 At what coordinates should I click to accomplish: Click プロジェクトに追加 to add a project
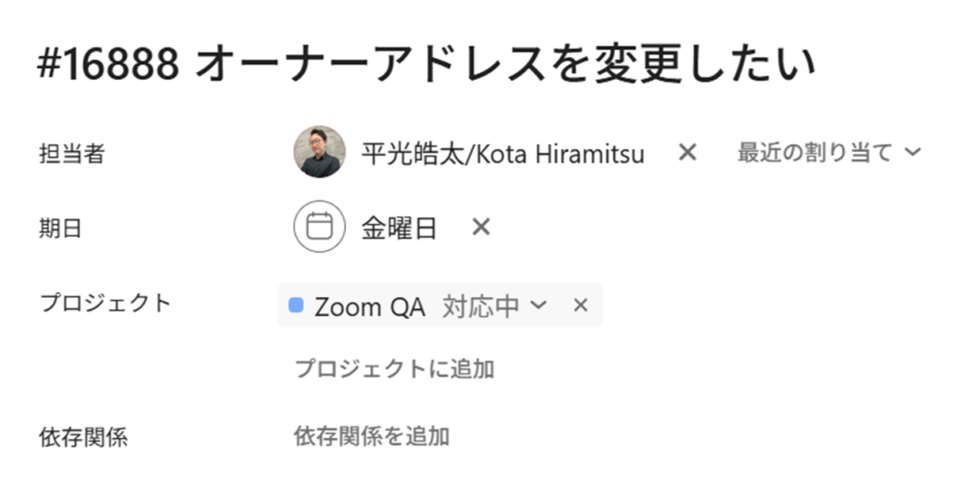(x=395, y=368)
